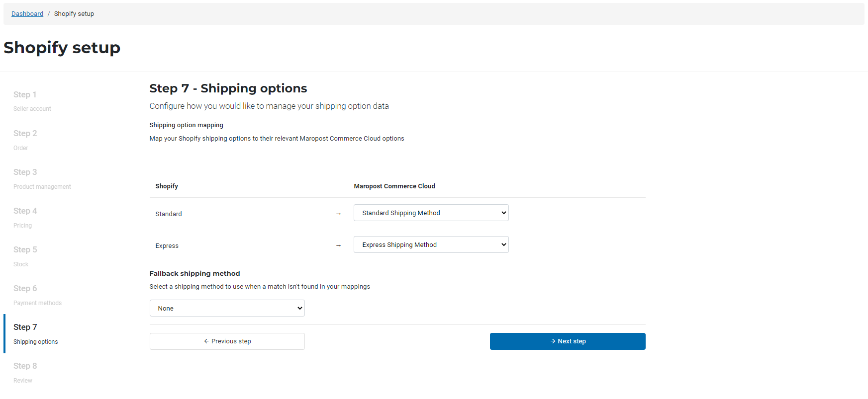Go to Step 8 Review
The width and height of the screenshot is (868, 399).
coord(25,372)
